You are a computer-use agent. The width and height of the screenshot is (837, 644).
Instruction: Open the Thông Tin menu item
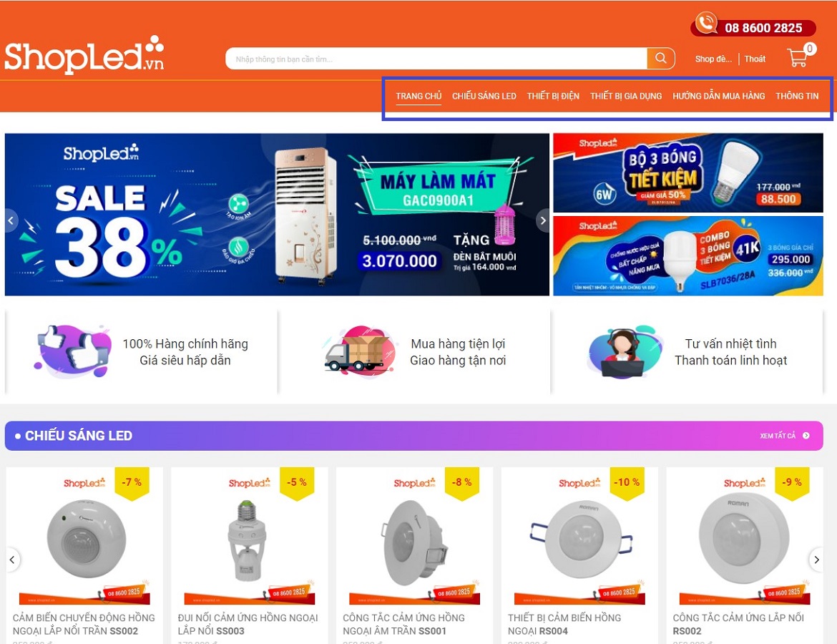coord(797,96)
